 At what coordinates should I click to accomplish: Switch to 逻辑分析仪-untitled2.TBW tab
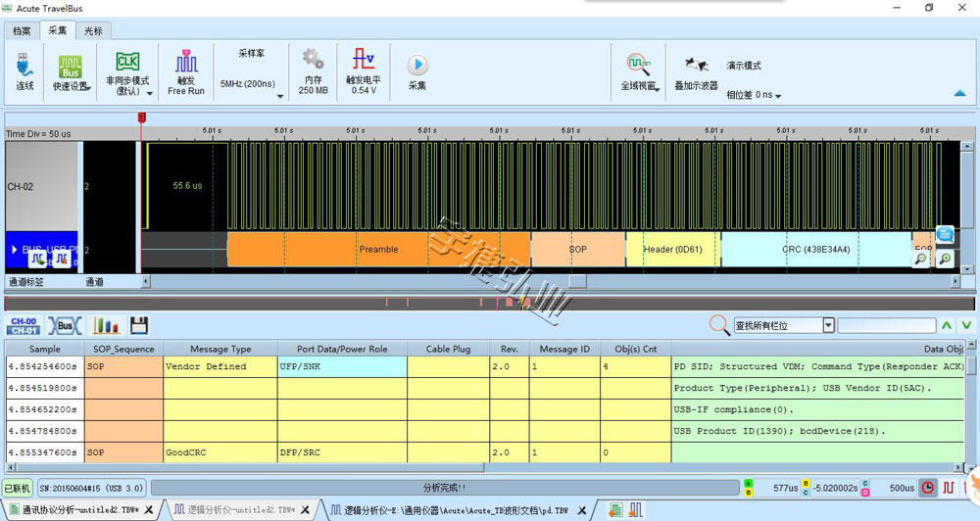click(x=241, y=510)
